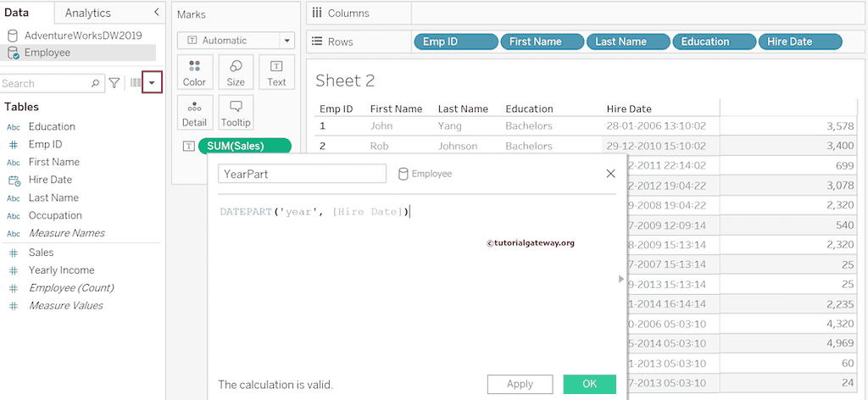Image resolution: width=868 pixels, height=400 pixels.
Task: Click the Hire Date column header
Action: coord(629,109)
